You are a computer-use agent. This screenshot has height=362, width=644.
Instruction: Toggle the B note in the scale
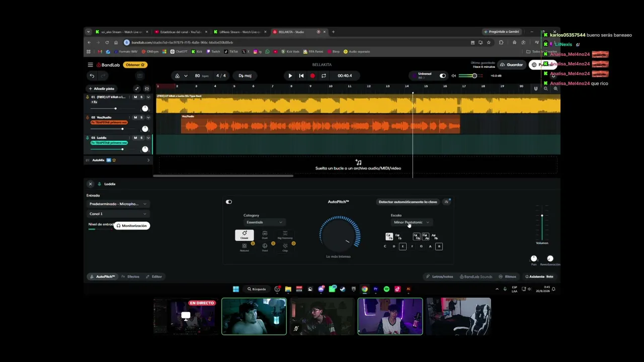coord(439,246)
